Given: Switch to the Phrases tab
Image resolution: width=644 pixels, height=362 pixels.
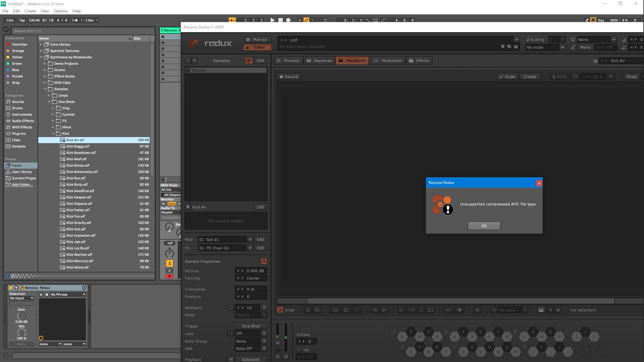Looking at the screenshot, I should pos(288,61).
